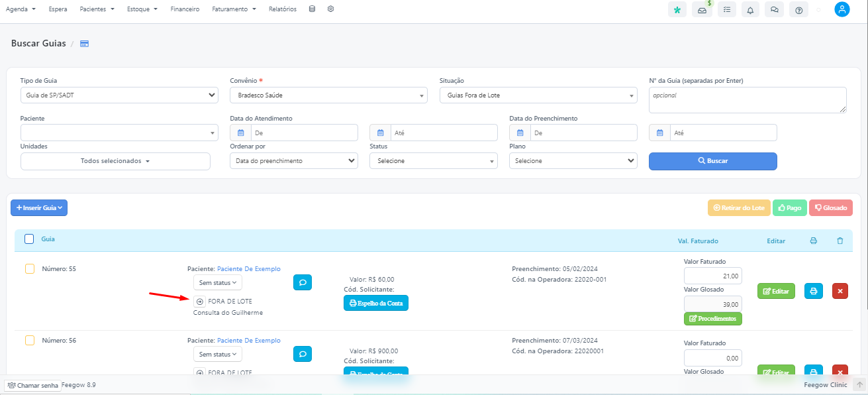Viewport: 868px width, 395px height.
Task: Open the task checklist icon
Action: [x=726, y=10]
